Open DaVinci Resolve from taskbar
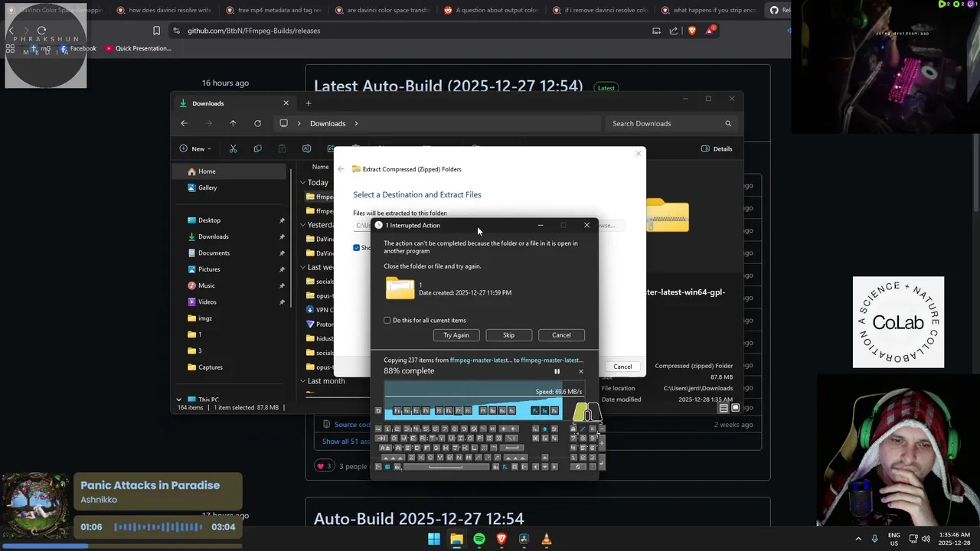980x551 pixels. tap(524, 539)
